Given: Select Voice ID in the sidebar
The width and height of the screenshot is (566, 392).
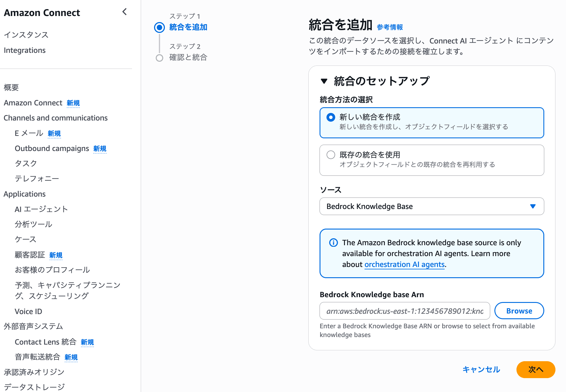Looking at the screenshot, I should point(28,311).
